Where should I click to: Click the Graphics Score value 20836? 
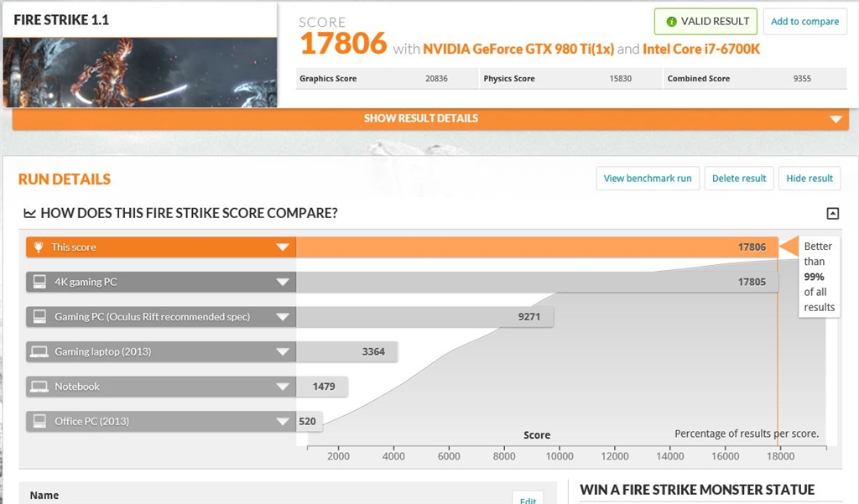[436, 78]
